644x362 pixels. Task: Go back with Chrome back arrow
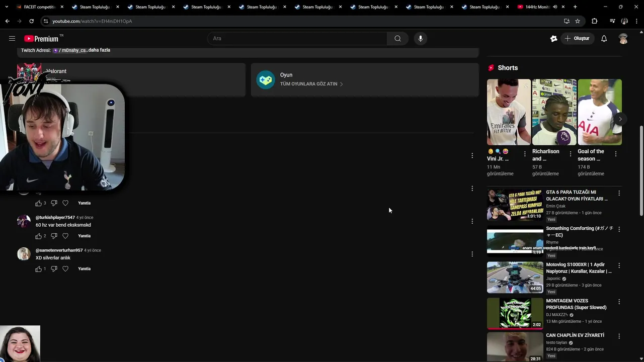[x=7, y=21]
